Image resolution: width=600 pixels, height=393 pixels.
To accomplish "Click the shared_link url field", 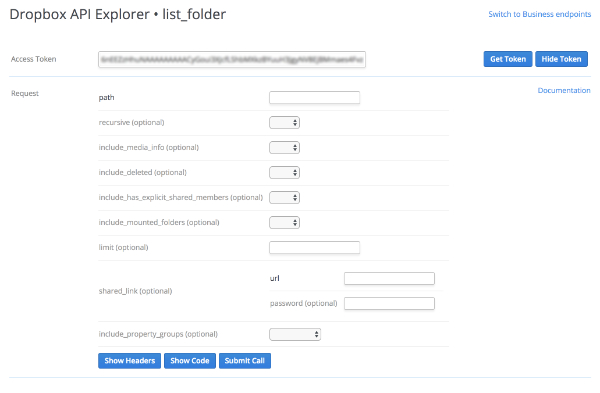I will 389,278.
